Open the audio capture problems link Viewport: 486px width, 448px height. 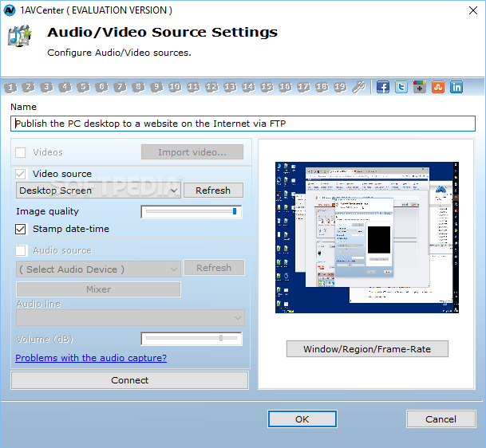tap(91, 358)
